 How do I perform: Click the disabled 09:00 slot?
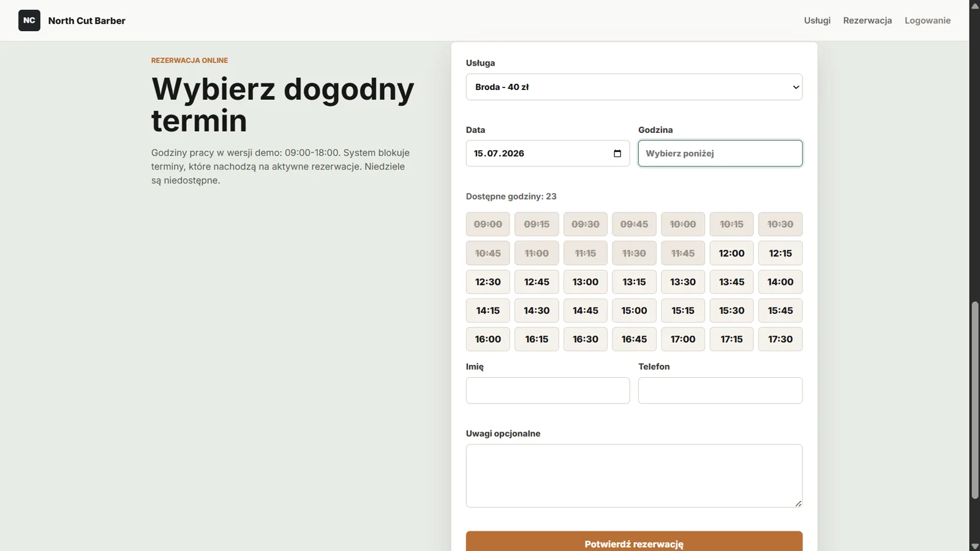488,224
